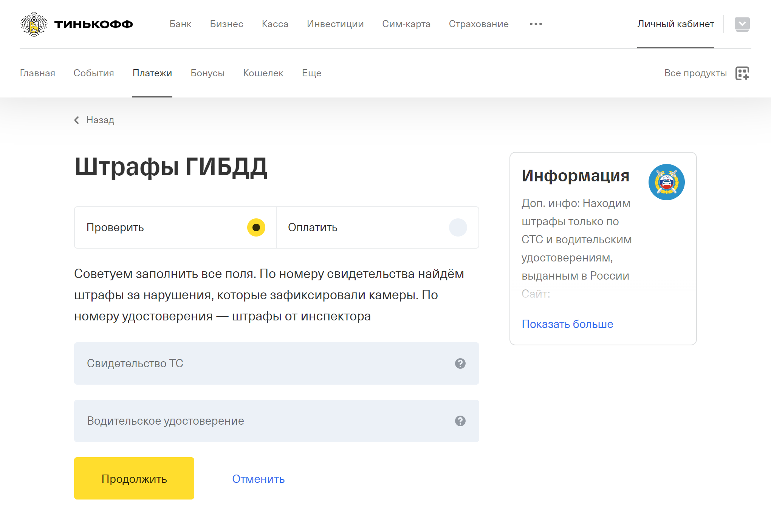Open the Сим-карта section

pos(406,24)
